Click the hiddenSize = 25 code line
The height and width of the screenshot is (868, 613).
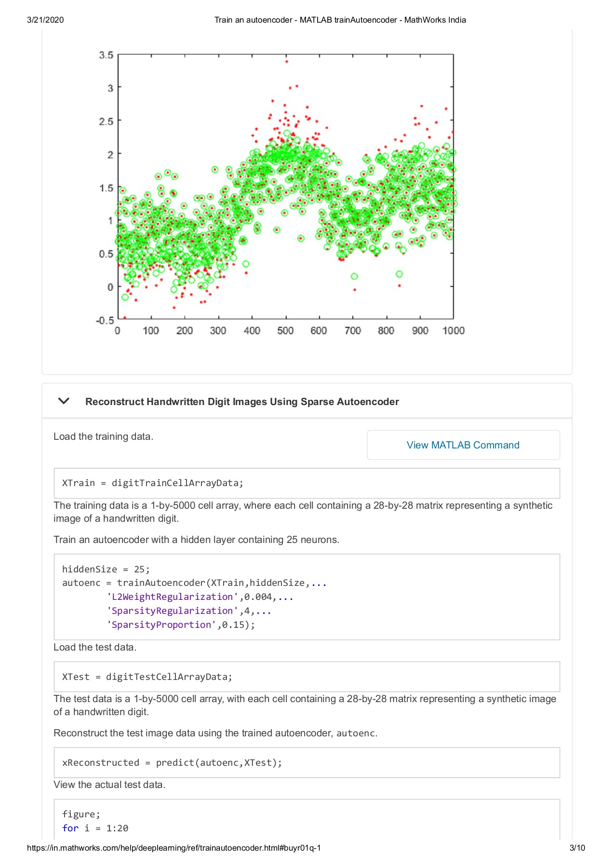[106, 569]
